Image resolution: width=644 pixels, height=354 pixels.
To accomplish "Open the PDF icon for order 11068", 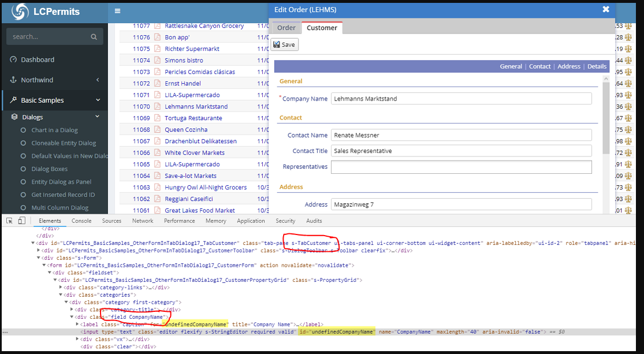I will (157, 129).
